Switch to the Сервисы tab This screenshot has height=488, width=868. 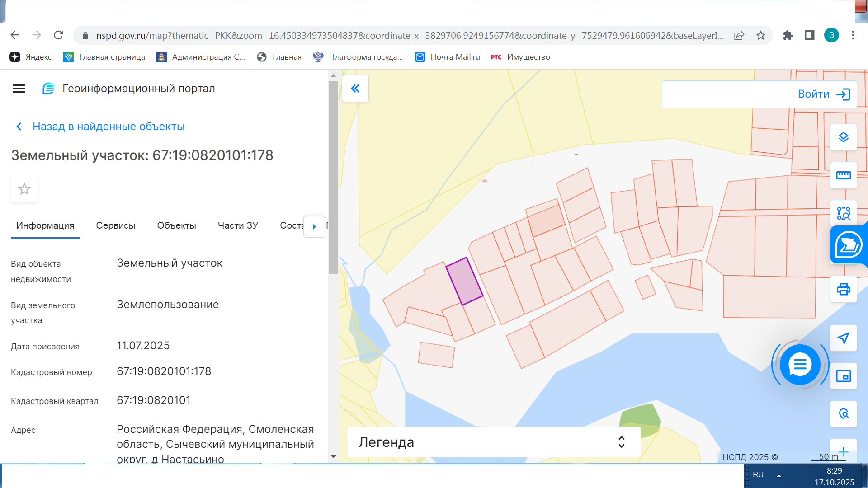click(x=115, y=225)
